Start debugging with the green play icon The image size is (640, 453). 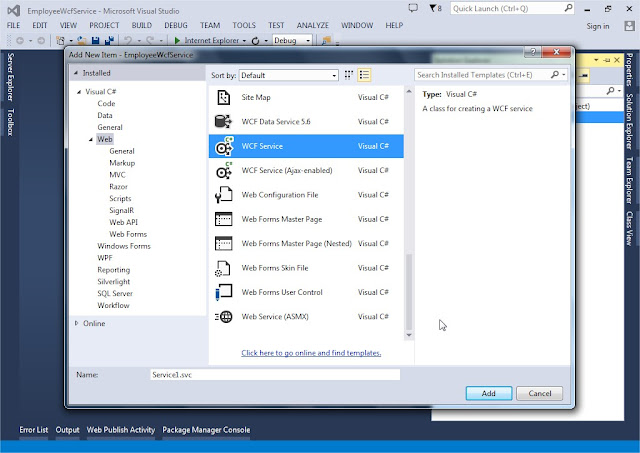[x=177, y=40]
